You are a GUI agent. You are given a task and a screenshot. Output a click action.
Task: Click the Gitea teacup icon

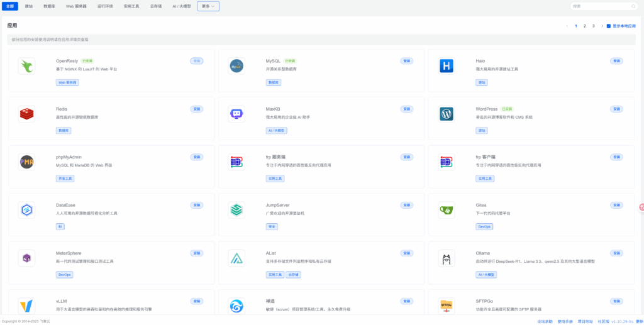(x=447, y=210)
